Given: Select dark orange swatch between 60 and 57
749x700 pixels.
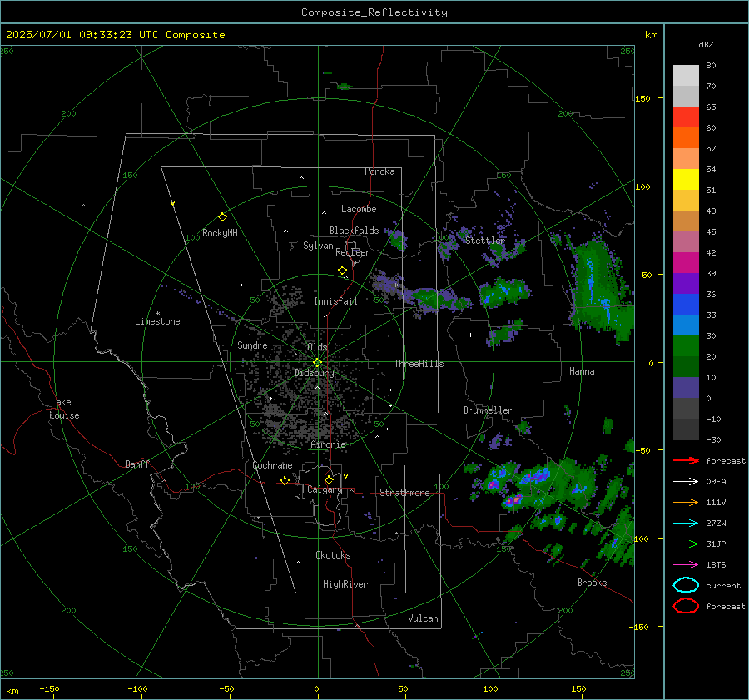Looking at the screenshot, I should [686, 138].
